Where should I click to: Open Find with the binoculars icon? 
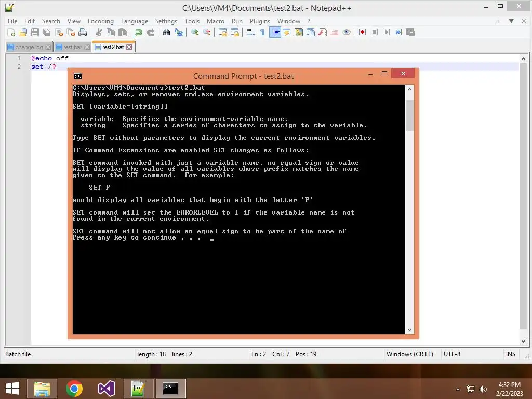(x=166, y=32)
